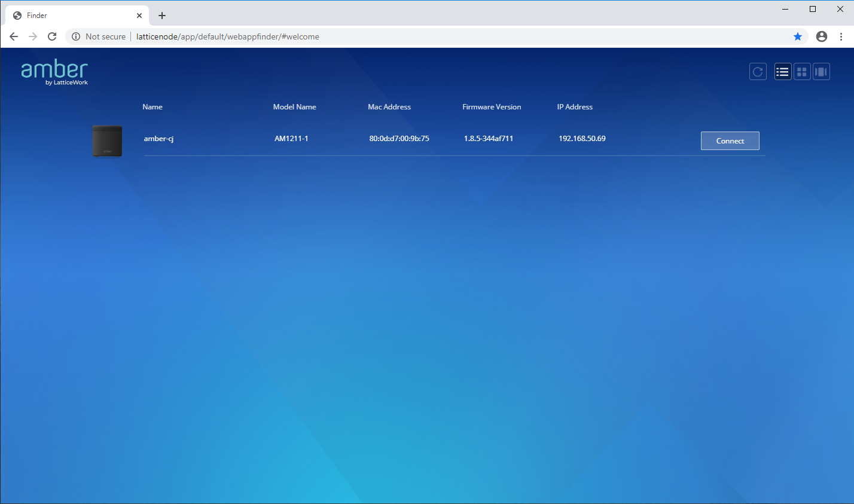This screenshot has width=854, height=504.
Task: Click the Amber by LatticeWork logo
Action: pos(54,72)
